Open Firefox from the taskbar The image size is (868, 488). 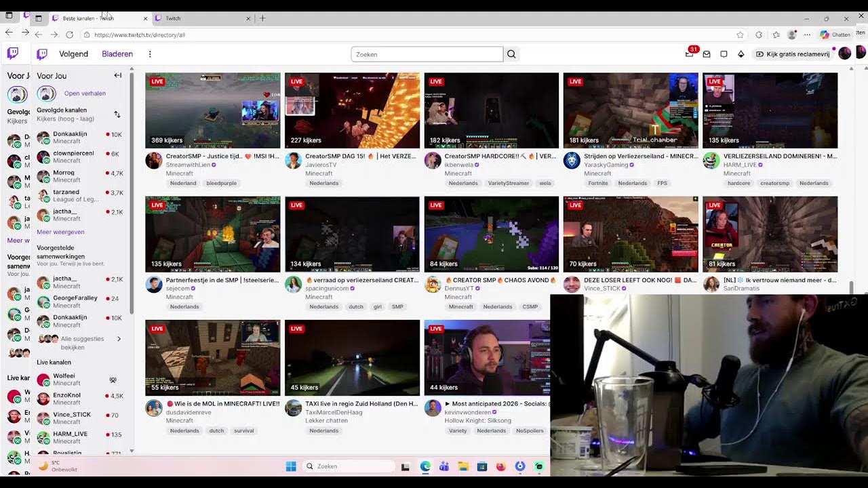click(x=501, y=466)
